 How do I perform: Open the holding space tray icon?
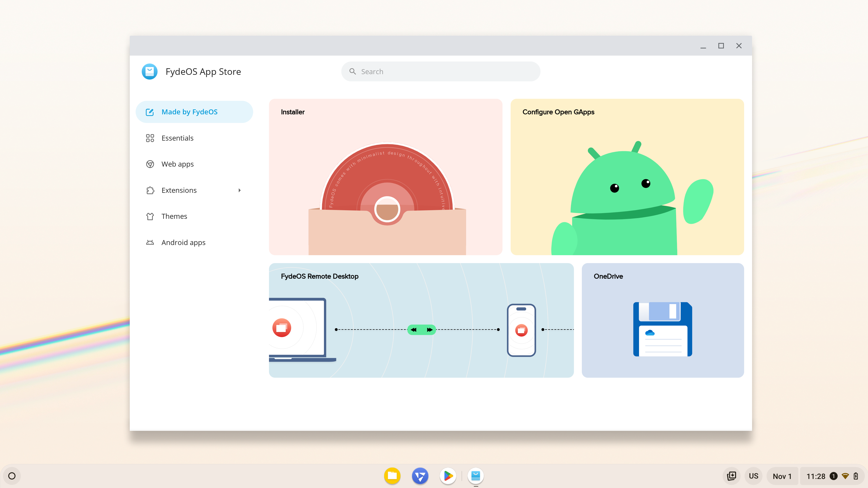[x=731, y=476]
